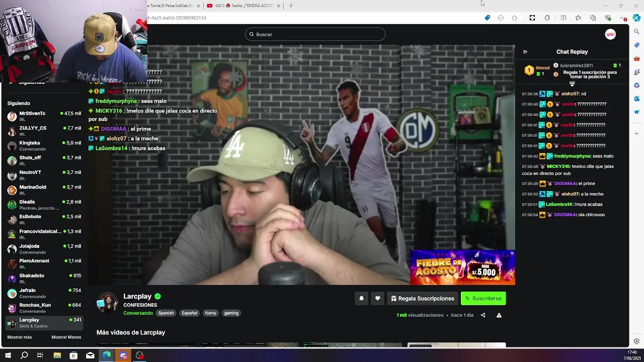Click the Regala Suscripciones button

click(x=422, y=298)
